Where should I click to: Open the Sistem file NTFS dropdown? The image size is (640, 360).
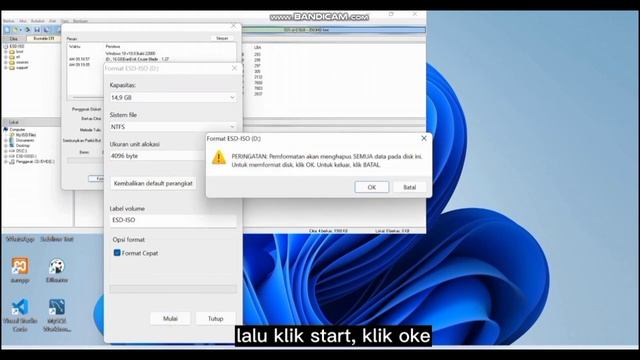point(173,127)
